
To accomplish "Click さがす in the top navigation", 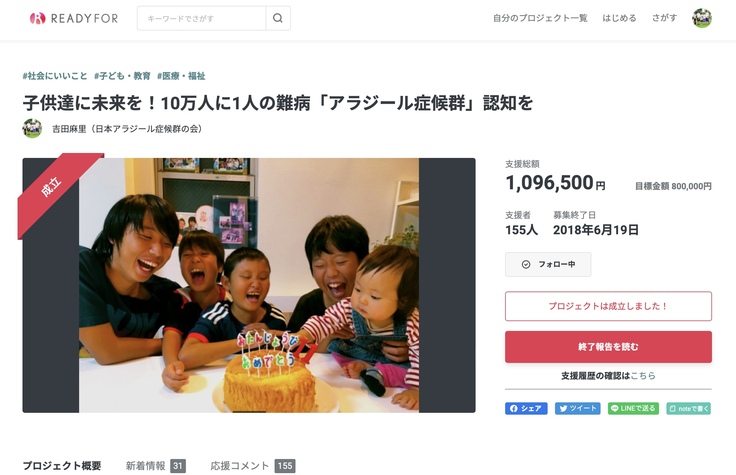I will tap(664, 18).
